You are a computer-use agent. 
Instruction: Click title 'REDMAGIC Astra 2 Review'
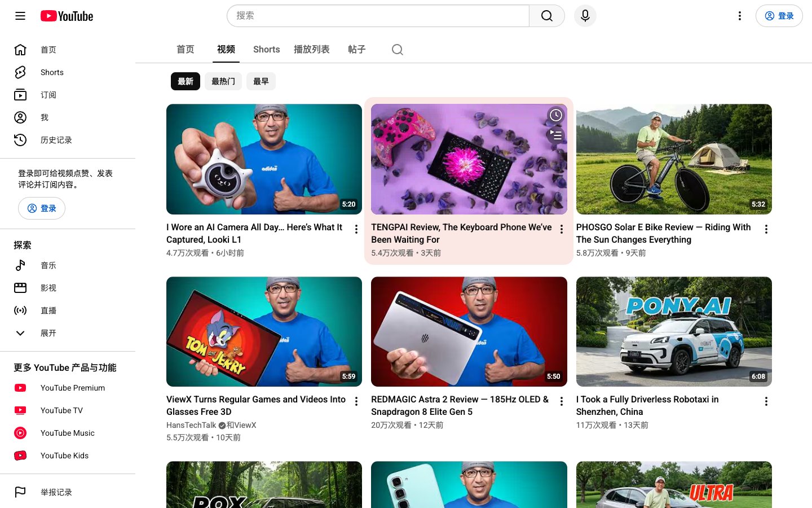tap(460, 405)
